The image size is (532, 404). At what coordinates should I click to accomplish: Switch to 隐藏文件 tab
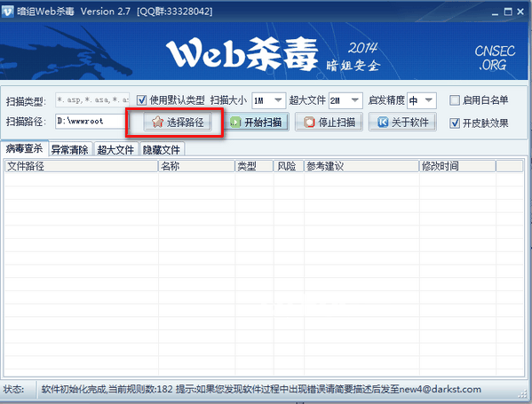point(162,149)
